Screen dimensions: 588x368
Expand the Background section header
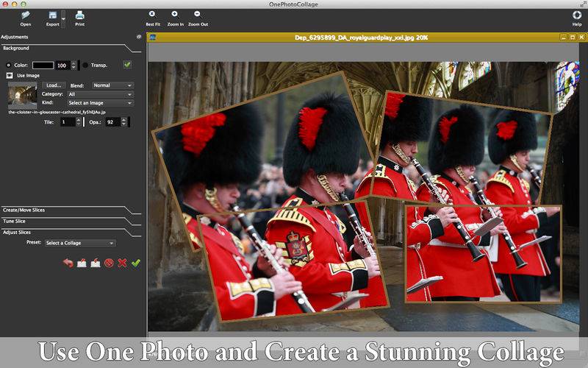pos(71,48)
